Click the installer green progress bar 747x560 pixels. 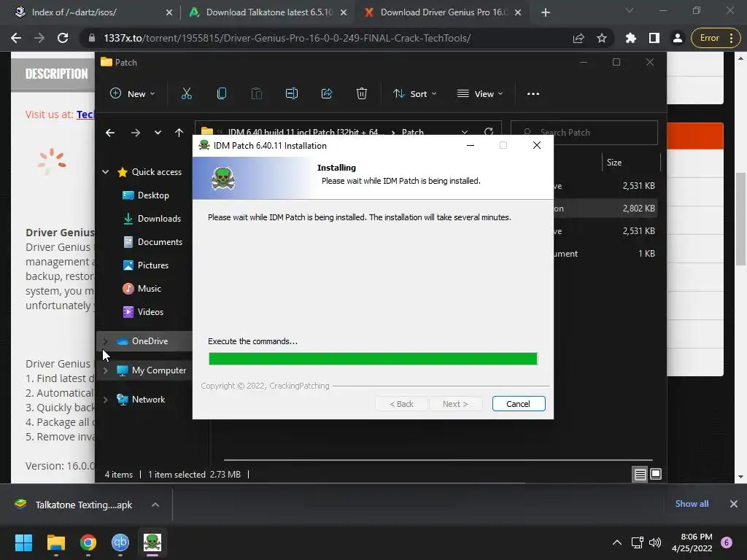[x=373, y=359]
